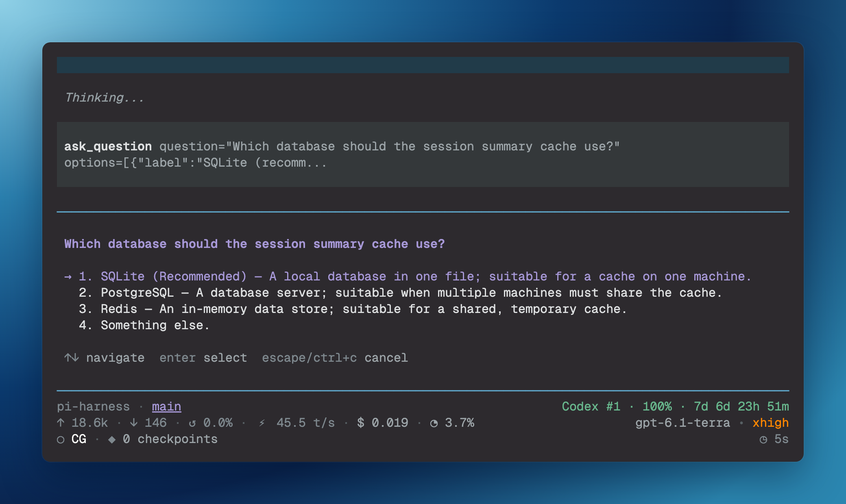Click the down arrow beside 146 tokens
This screenshot has width=846, height=504.
(x=134, y=423)
